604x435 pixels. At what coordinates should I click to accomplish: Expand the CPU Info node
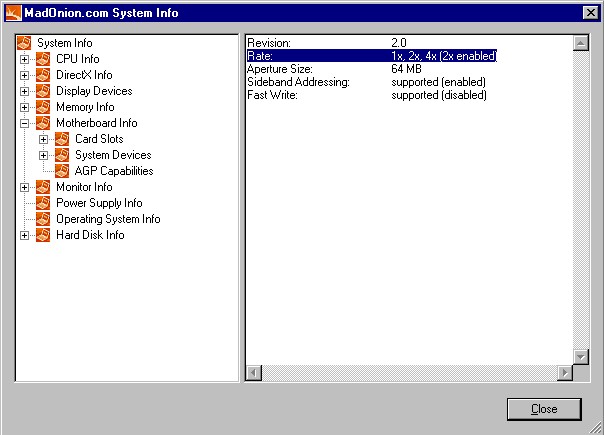24,59
